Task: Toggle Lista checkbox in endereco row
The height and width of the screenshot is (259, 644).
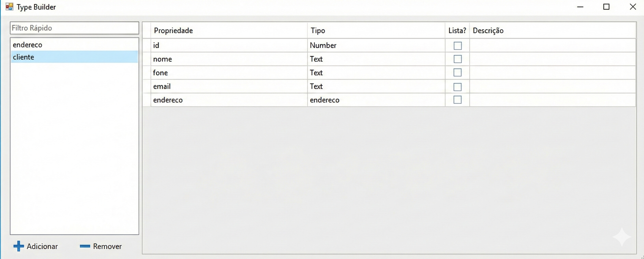Action: 458,100
